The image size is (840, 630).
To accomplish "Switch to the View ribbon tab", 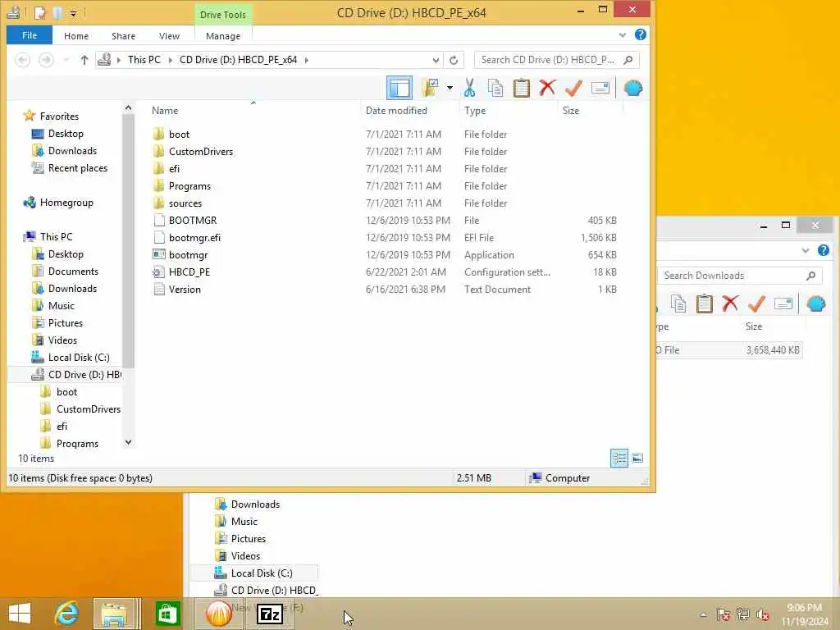I will [169, 36].
